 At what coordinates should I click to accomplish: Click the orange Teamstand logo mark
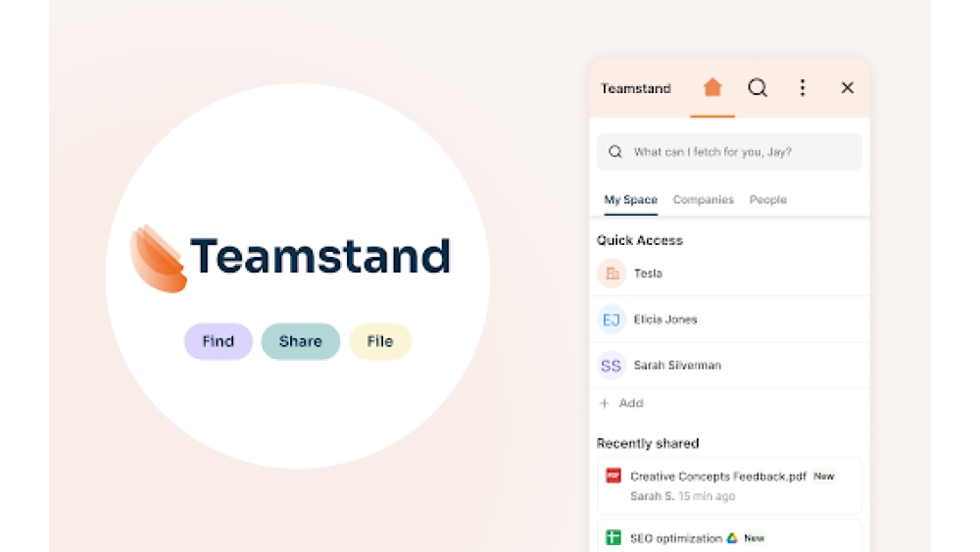coord(158,259)
